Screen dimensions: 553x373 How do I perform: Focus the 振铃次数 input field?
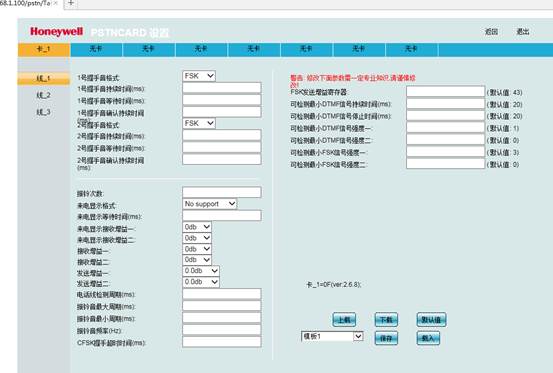click(222, 192)
